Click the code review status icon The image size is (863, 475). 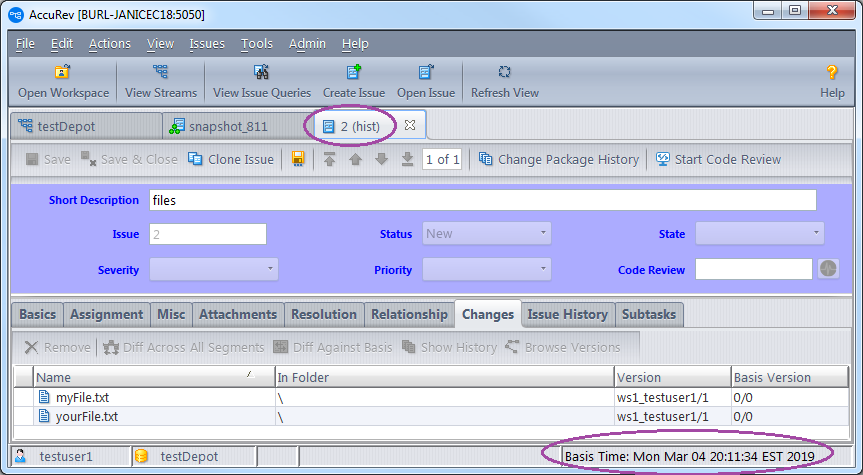828,269
